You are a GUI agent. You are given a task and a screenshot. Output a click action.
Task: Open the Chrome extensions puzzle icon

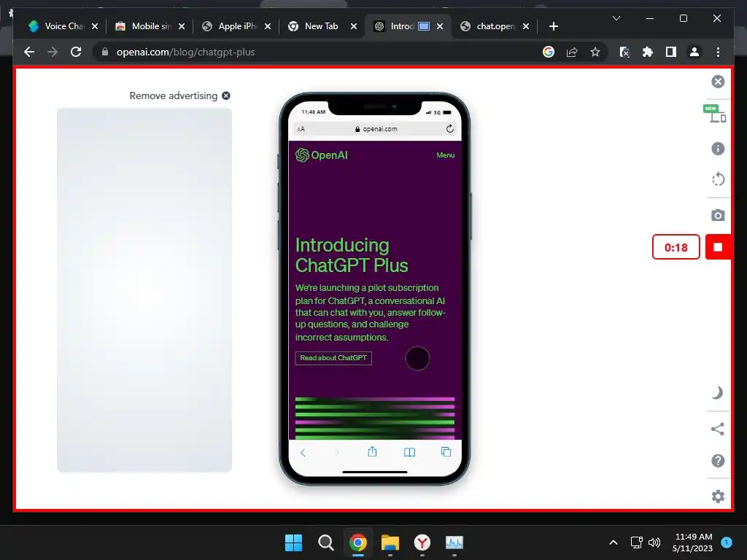(648, 52)
